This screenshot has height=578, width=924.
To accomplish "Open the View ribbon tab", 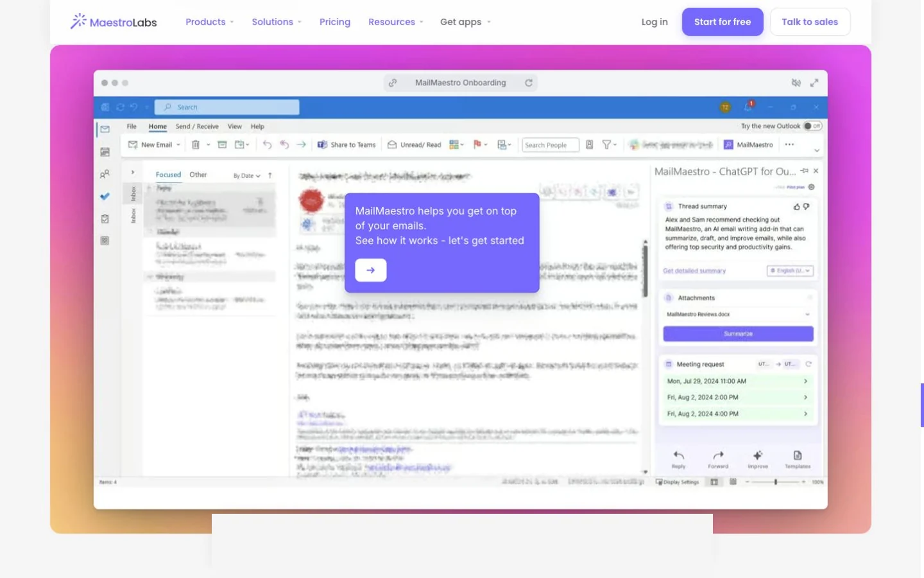I will point(235,127).
